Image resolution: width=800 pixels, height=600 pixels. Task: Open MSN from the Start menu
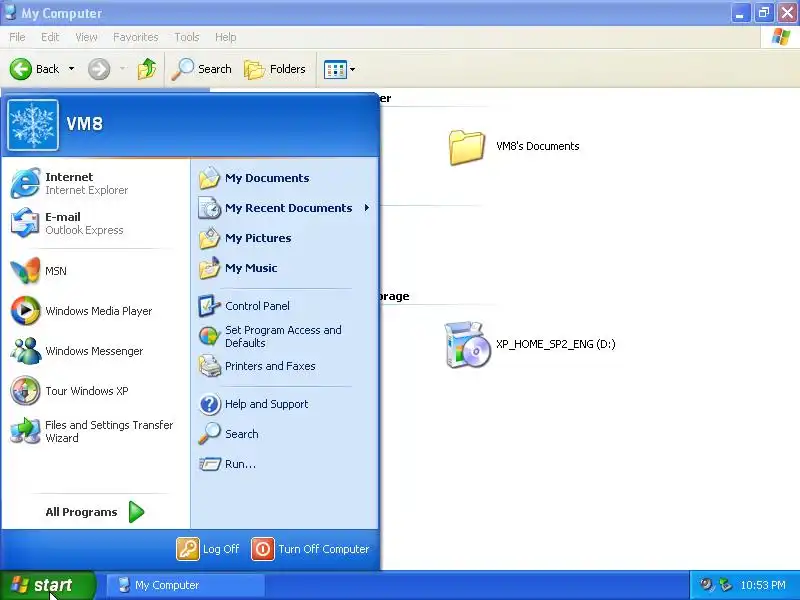[x=95, y=271]
